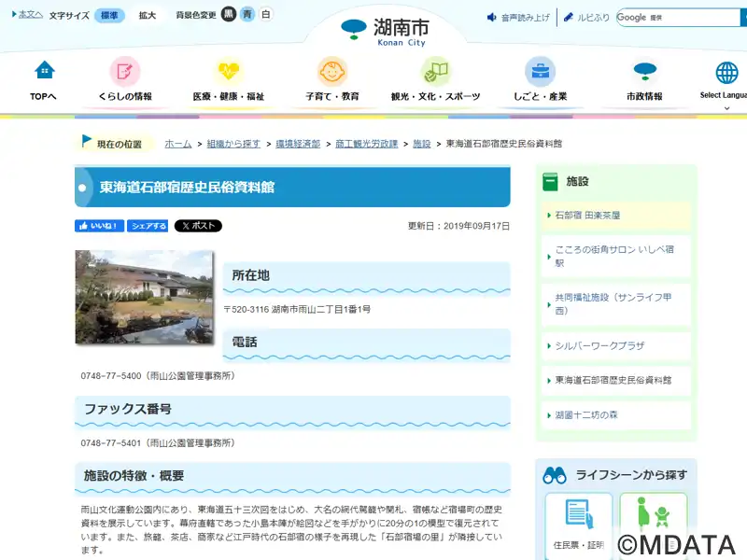
Task: Click the ホーム breadcrumb link
Action: point(177,144)
